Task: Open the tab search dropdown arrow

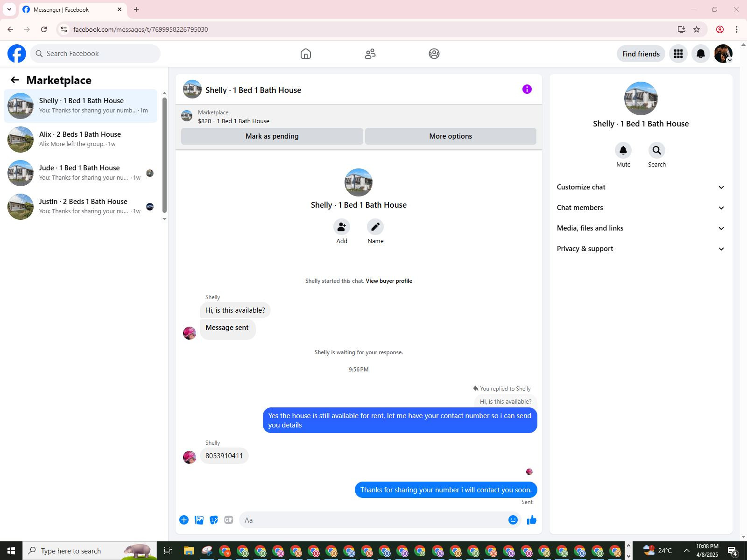Action: point(9,9)
